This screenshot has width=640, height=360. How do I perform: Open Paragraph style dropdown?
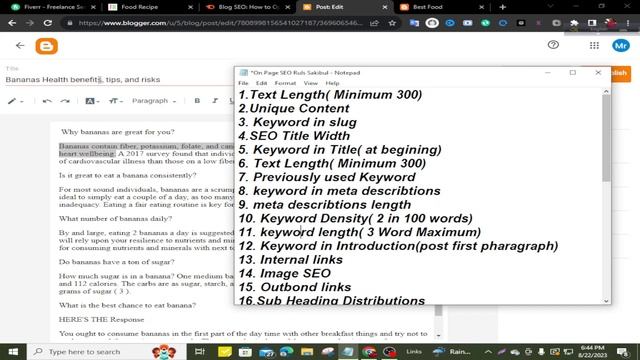click(154, 101)
